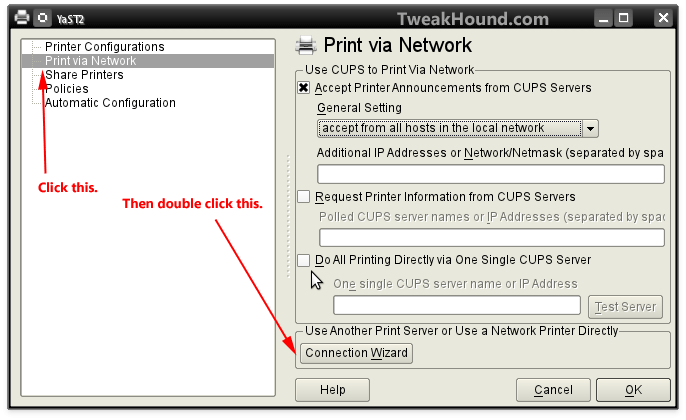Click the printer icon in title bar
Image resolution: width=686 pixels, height=420 pixels.
(21, 18)
